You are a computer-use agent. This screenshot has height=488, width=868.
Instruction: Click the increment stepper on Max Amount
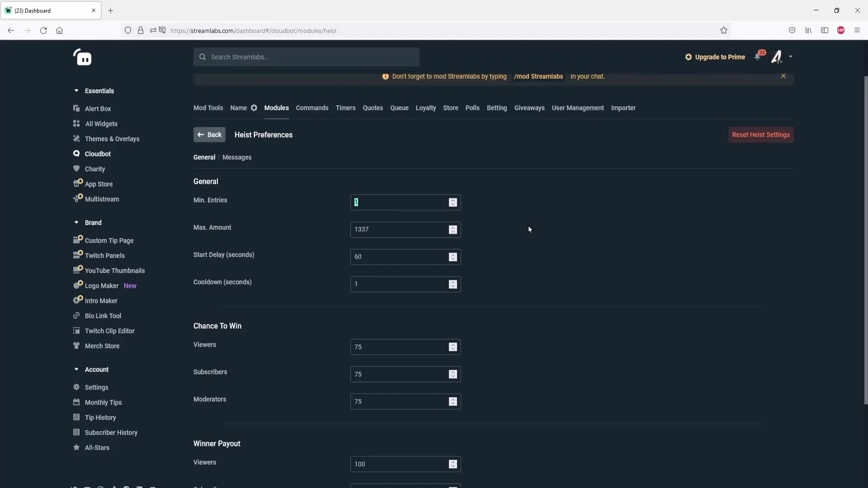pos(453,227)
